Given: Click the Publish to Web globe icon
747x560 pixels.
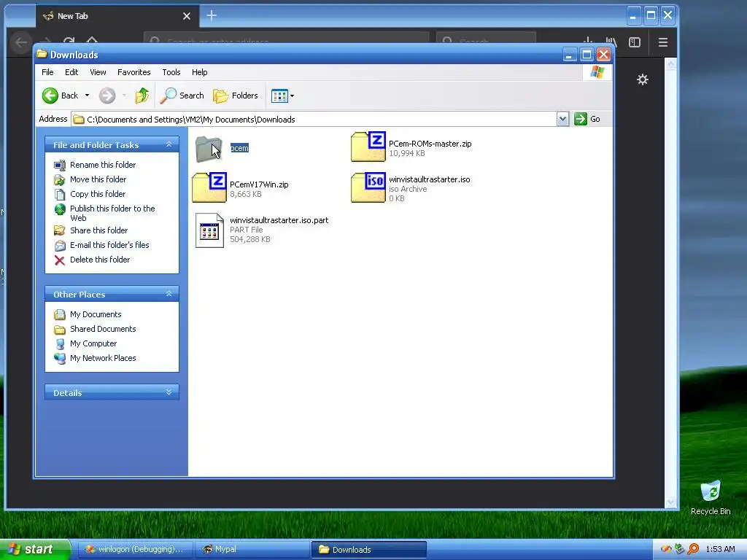Looking at the screenshot, I should pyautogui.click(x=60, y=209).
